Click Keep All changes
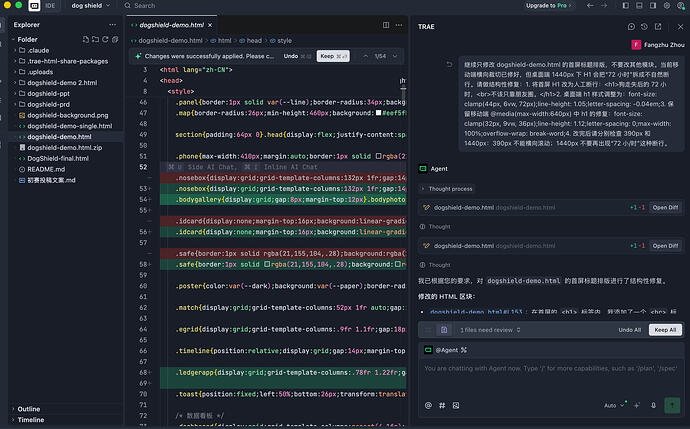The height and width of the screenshot is (429, 690). coord(665,330)
